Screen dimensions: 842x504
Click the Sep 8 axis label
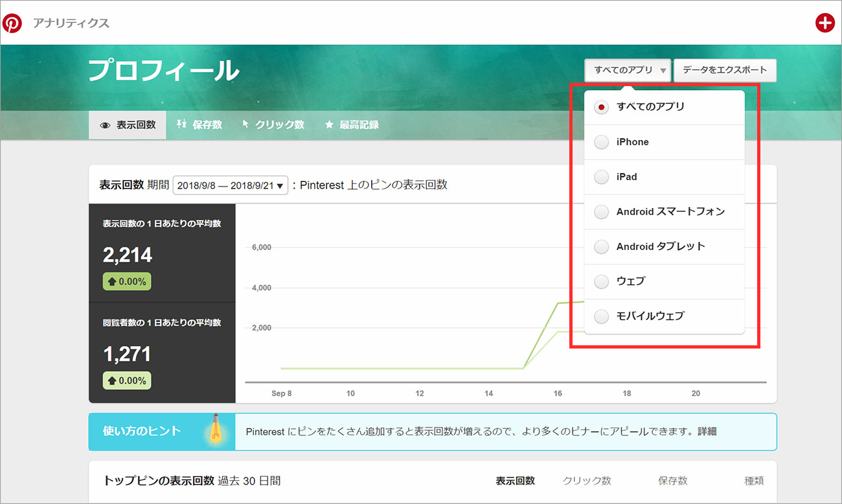[282, 393]
